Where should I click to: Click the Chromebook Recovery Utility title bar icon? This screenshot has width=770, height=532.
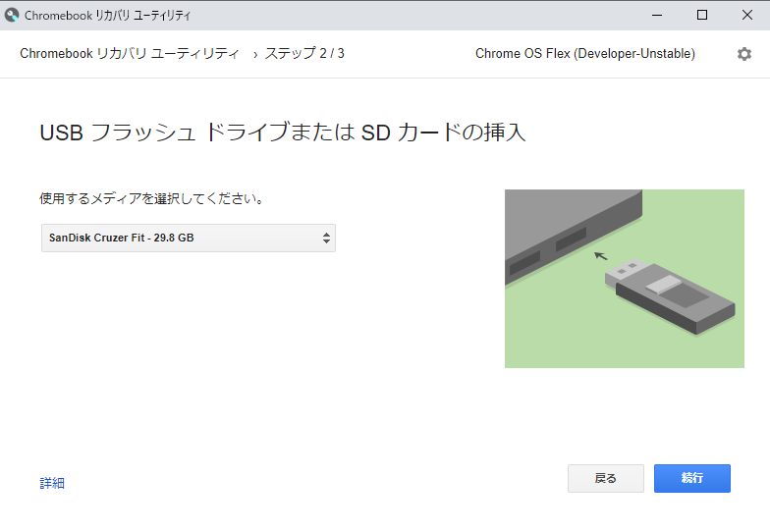pos(12,16)
